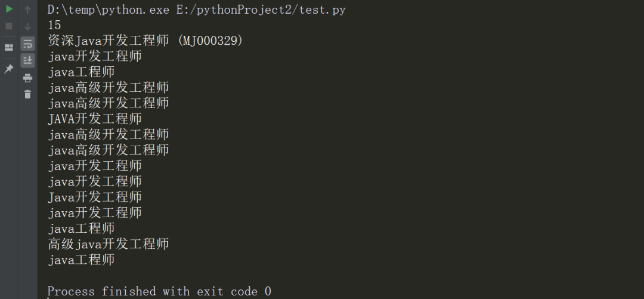Restore layout using the panel icon
This screenshot has width=644, height=299.
9,48
